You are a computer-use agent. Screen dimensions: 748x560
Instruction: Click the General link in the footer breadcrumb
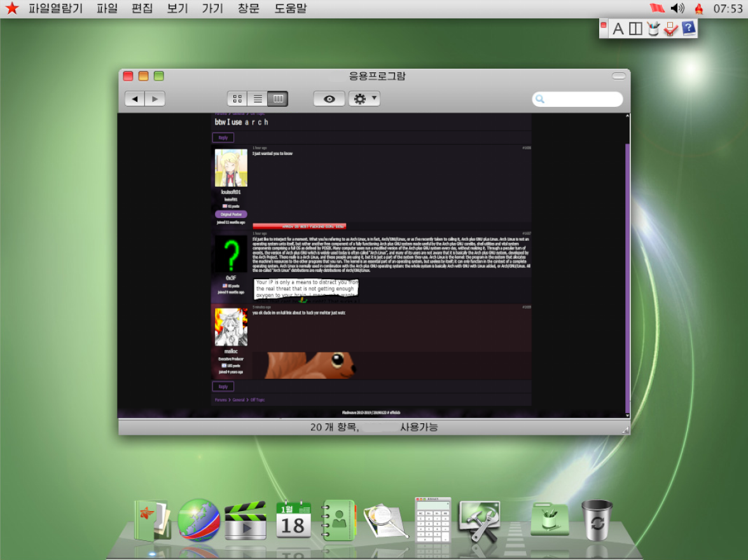coord(239,400)
